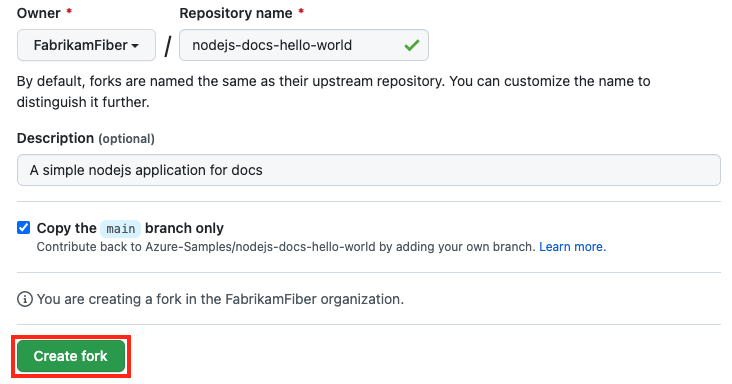Image resolution: width=732 pixels, height=384 pixels.
Task: Click 'You are creating a fork' notice text
Action: tap(220, 299)
